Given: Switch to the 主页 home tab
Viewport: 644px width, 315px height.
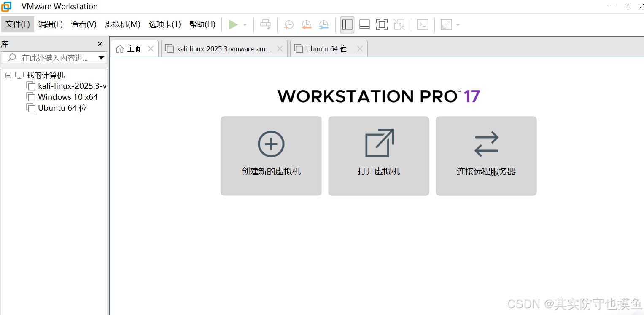Looking at the screenshot, I should click(134, 49).
